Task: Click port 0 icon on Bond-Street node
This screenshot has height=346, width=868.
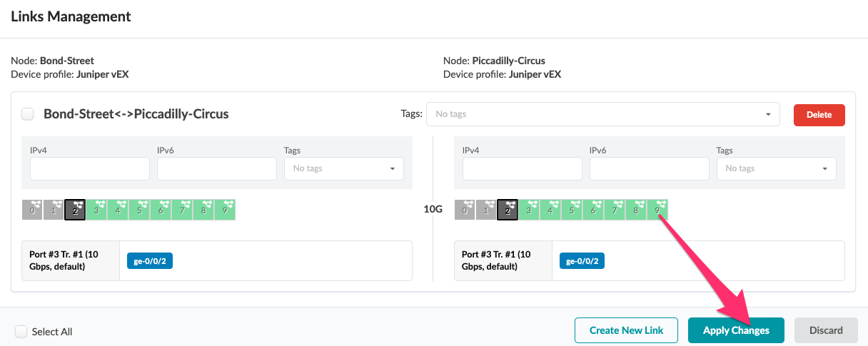Action: point(32,209)
